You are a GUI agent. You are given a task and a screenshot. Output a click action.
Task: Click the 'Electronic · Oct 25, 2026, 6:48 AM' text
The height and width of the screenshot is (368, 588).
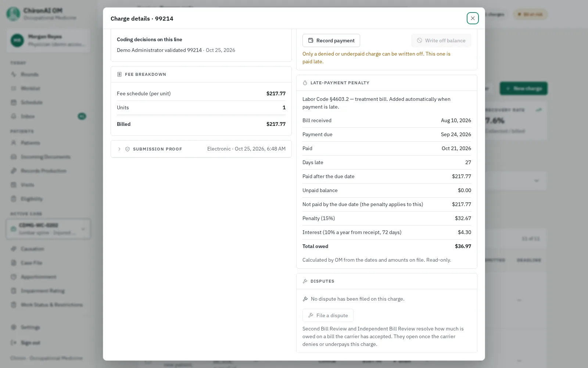pos(246,149)
